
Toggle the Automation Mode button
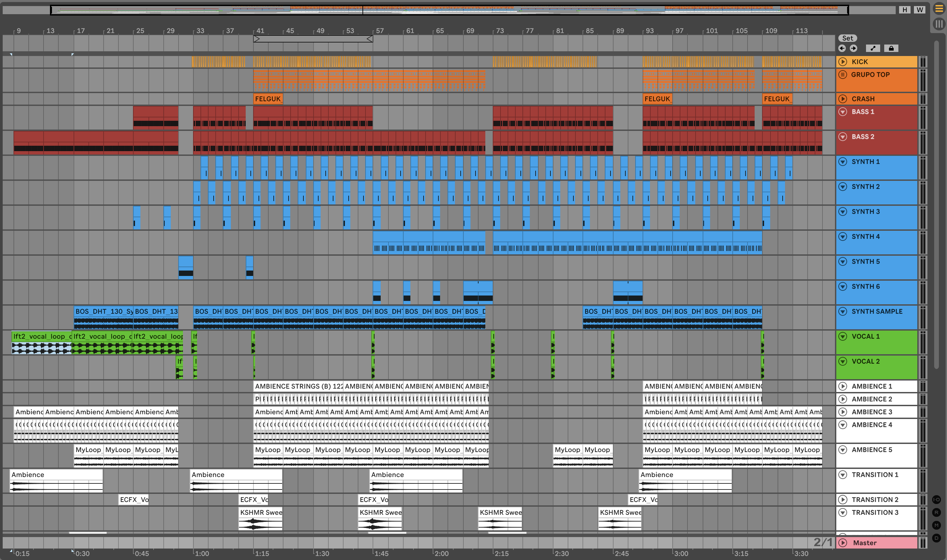[x=873, y=48]
